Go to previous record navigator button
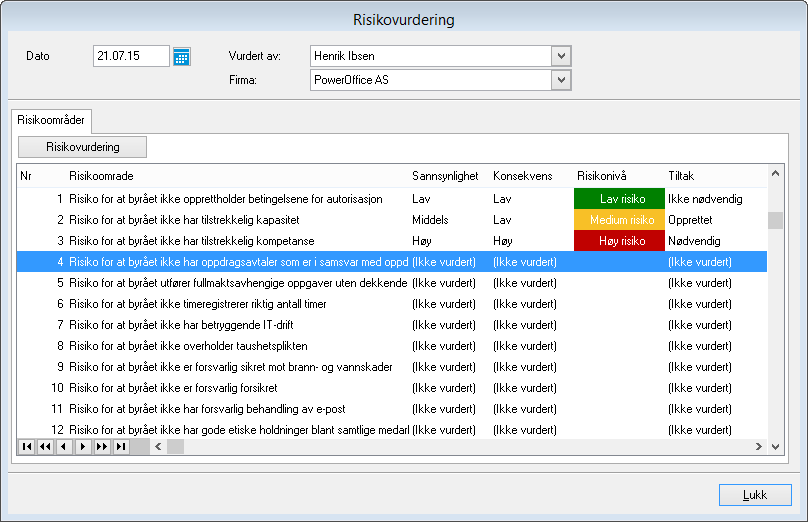This screenshot has width=808, height=522. coord(64,446)
